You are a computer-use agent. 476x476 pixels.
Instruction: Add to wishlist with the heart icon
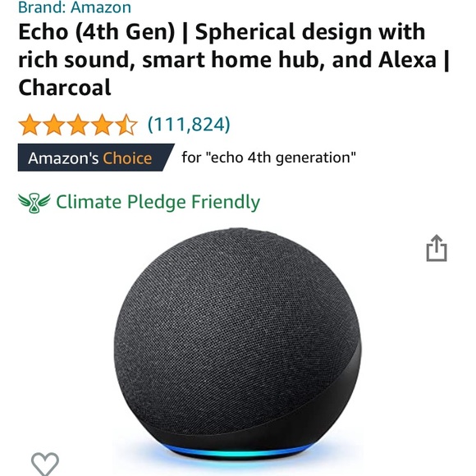pyautogui.click(x=45, y=465)
